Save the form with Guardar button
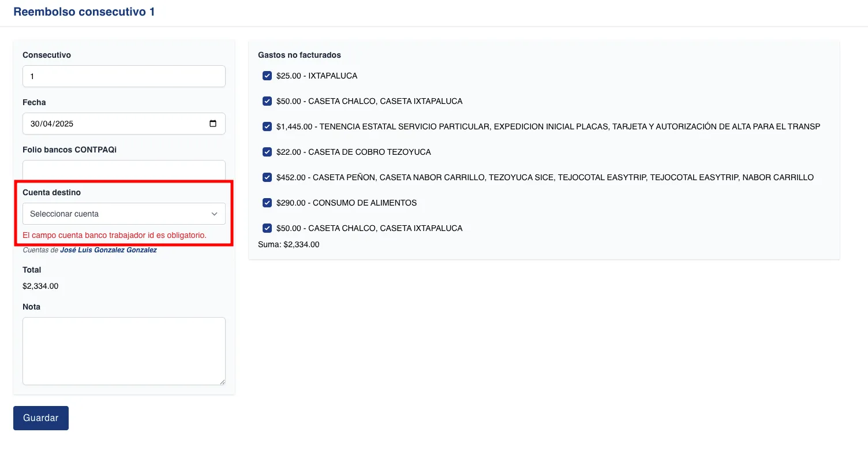Image resolution: width=868 pixels, height=473 pixels. point(41,418)
